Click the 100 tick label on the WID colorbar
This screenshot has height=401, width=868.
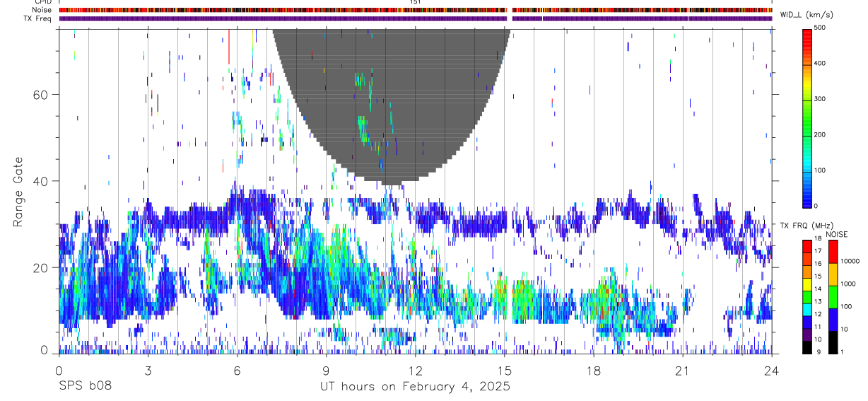click(x=821, y=170)
